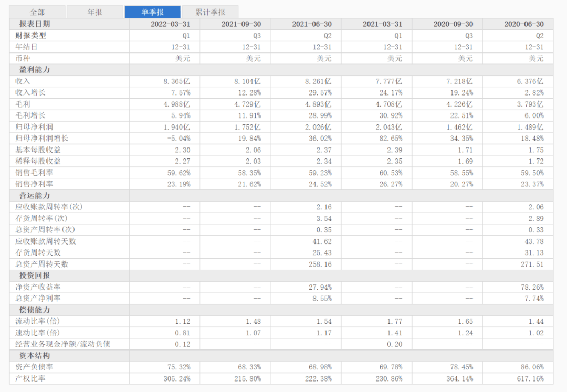
Task: Open the 年报 tab
Action: (94, 11)
